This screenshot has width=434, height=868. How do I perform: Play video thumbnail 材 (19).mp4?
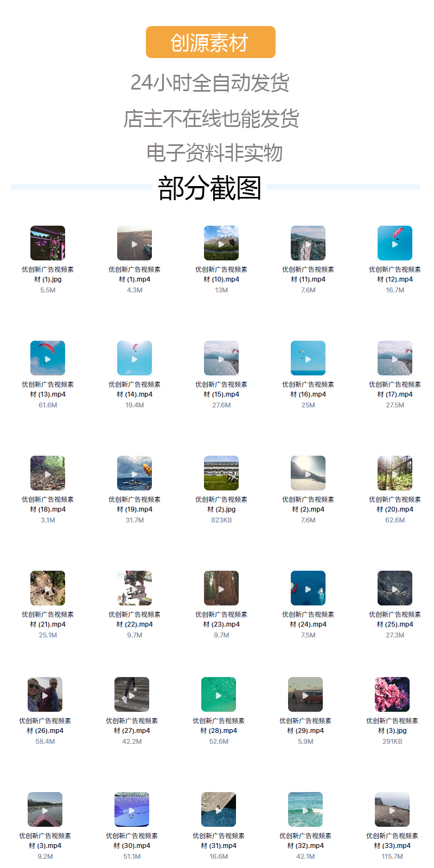135,473
